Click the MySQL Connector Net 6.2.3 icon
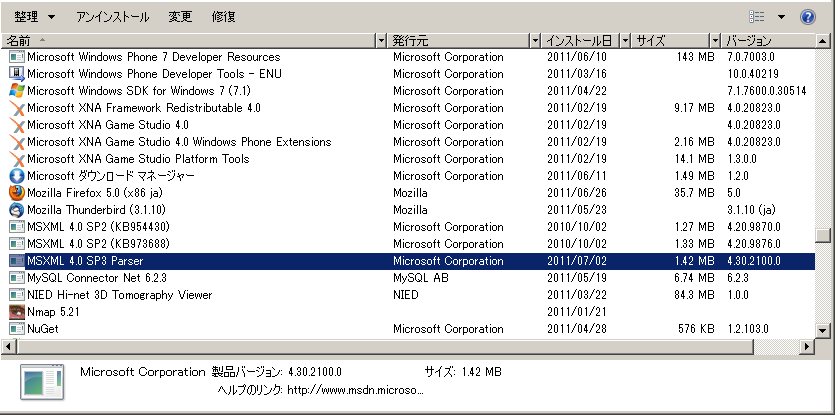The width and height of the screenshot is (835, 415). [16, 278]
